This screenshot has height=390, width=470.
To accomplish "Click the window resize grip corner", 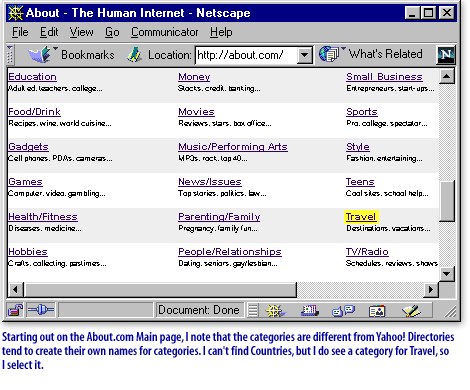I will tap(450, 311).
